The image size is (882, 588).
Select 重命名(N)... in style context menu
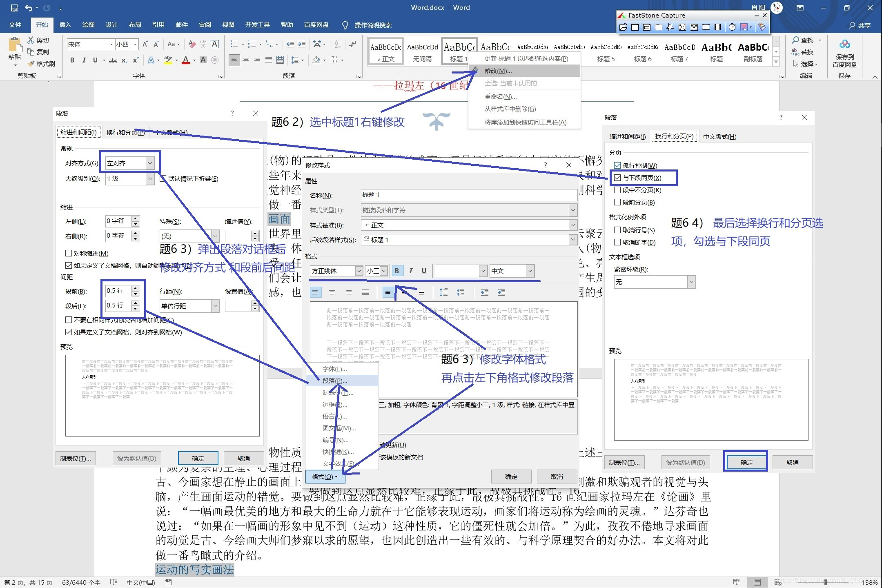(525, 96)
